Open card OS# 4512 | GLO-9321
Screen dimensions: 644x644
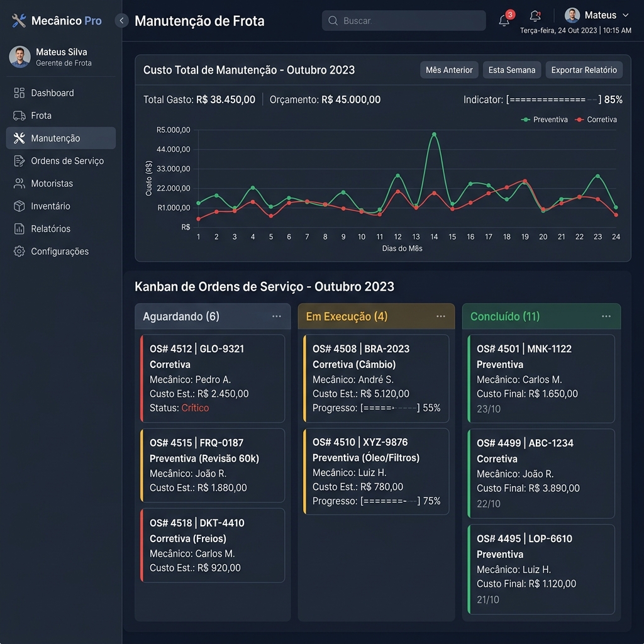click(213, 378)
